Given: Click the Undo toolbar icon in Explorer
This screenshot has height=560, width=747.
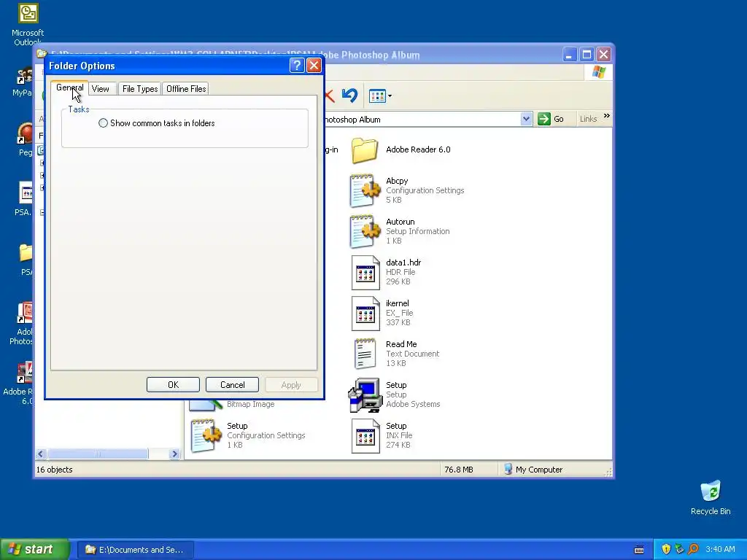Looking at the screenshot, I should 349,96.
